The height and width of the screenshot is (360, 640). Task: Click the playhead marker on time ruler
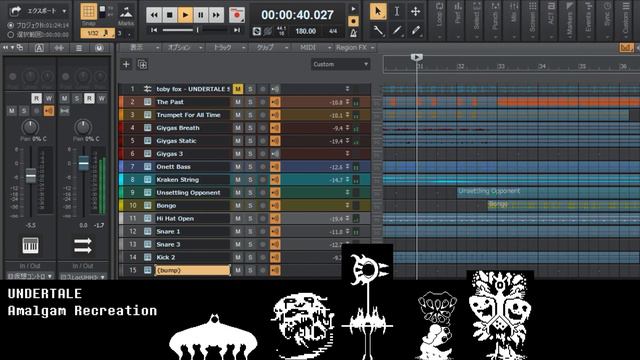[x=416, y=57]
